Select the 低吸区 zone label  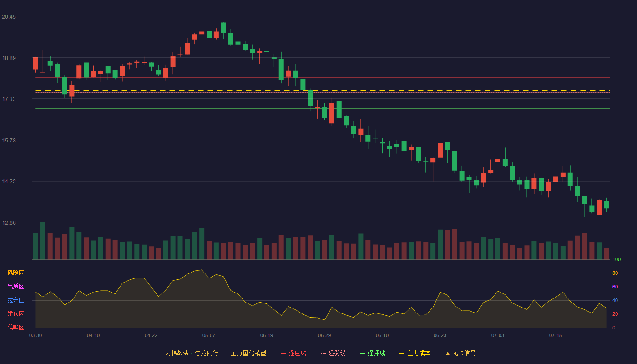coord(15,327)
